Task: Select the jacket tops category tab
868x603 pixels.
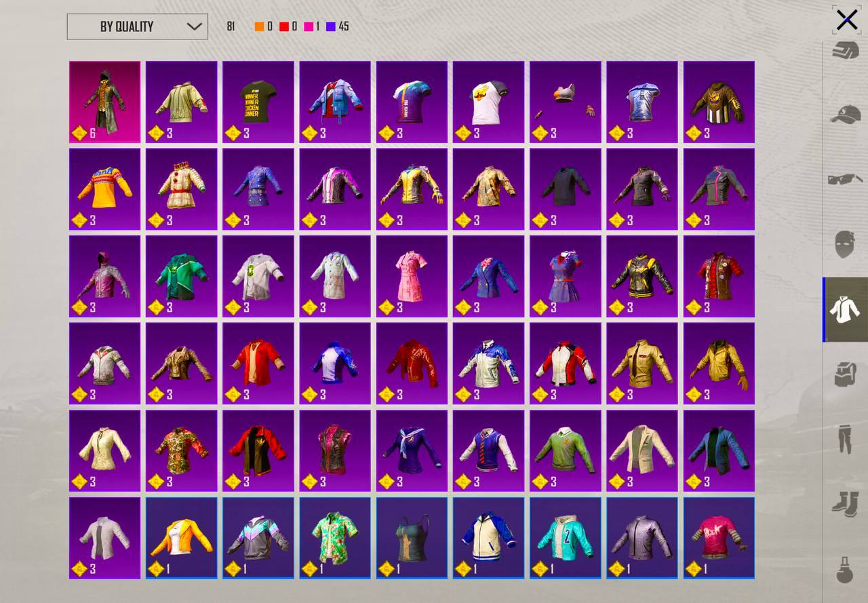Action: [x=845, y=309]
